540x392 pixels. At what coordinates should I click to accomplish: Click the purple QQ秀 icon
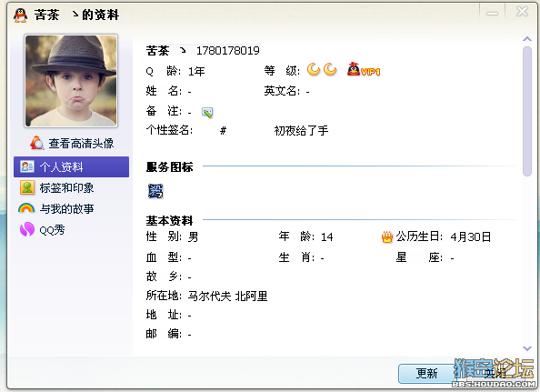tap(27, 229)
